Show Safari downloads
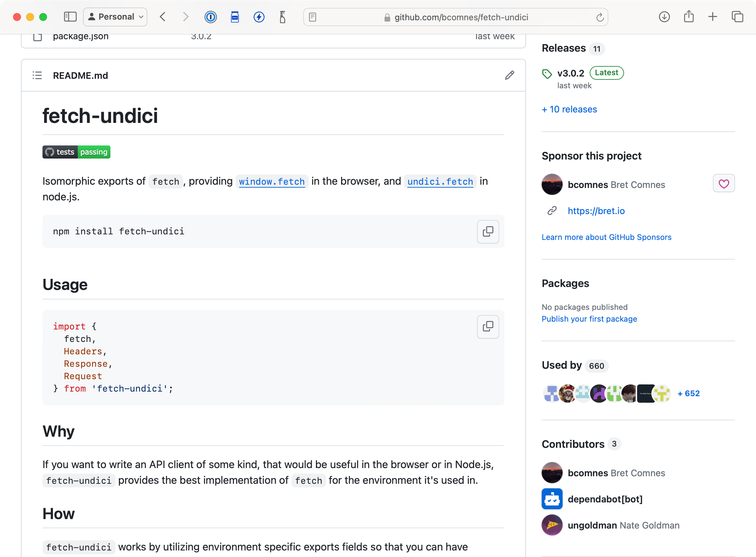The image size is (756, 557). (664, 17)
